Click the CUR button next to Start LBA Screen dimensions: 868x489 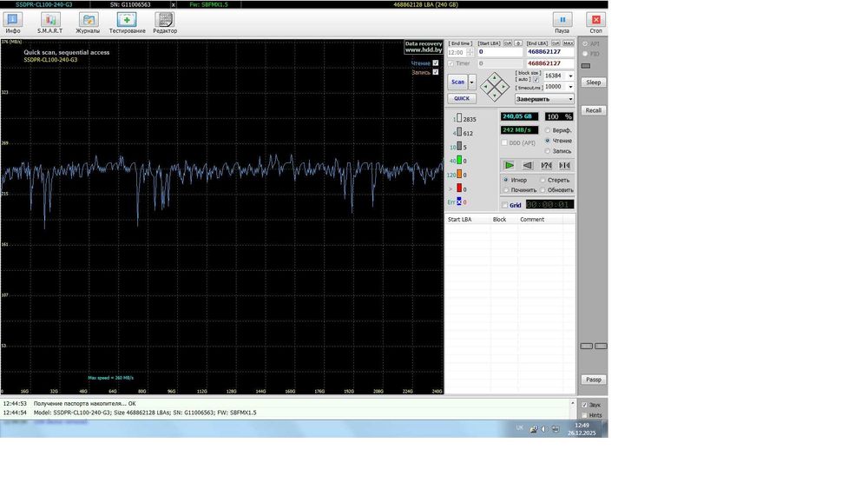coord(508,43)
